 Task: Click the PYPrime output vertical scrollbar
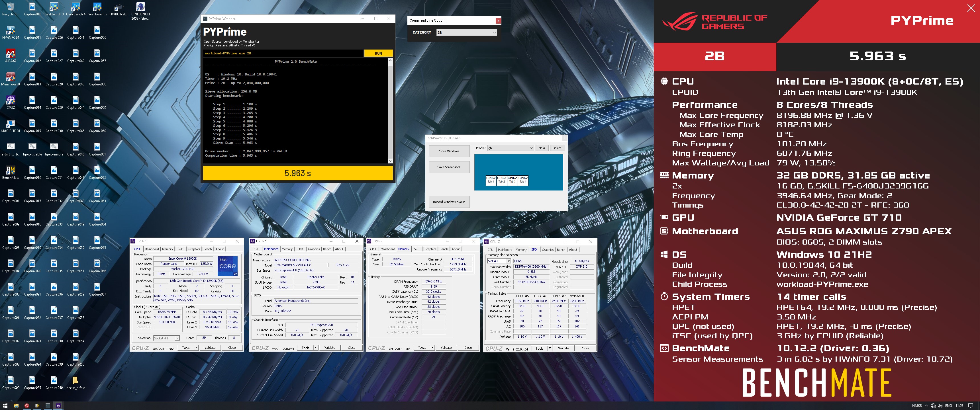pos(390,111)
